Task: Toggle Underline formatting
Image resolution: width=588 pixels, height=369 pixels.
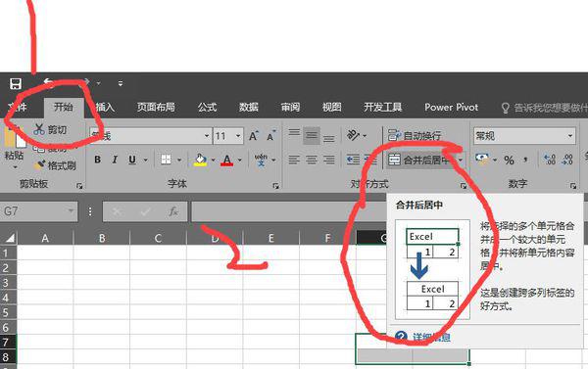Action: tap(132, 160)
